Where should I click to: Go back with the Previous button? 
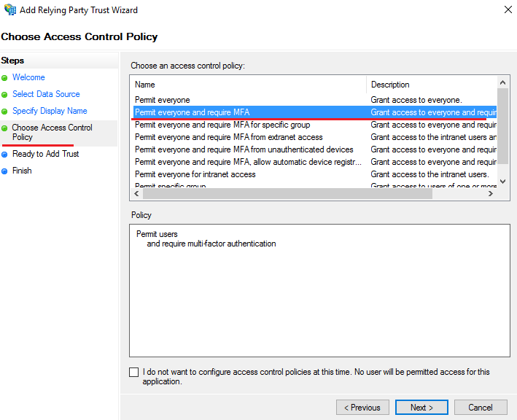(362, 408)
